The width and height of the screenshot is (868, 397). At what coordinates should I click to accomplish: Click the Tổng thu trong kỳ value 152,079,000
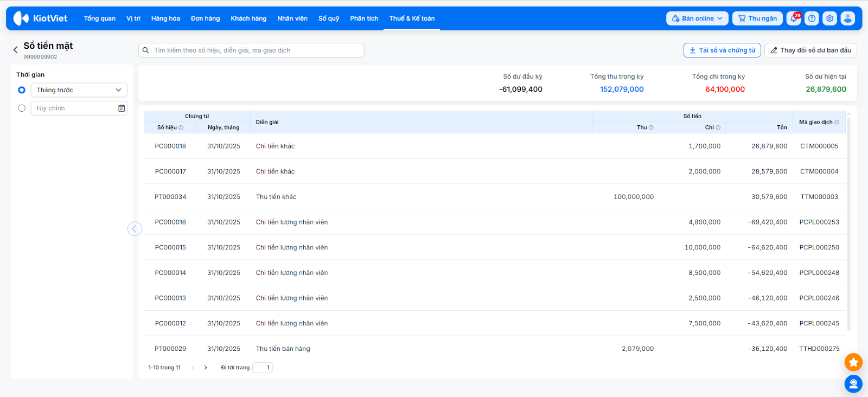pos(622,89)
